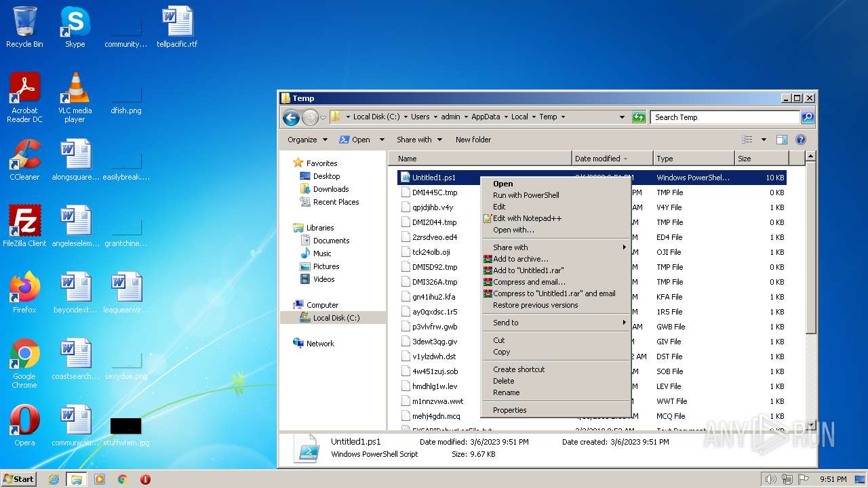Show the preview pane icon
This screenshot has height=488, width=868.
point(781,140)
